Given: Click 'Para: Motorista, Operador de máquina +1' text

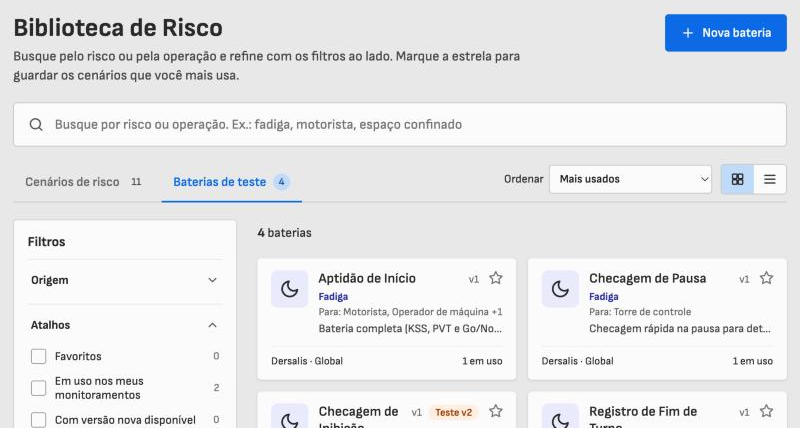Looking at the screenshot, I should 410,312.
